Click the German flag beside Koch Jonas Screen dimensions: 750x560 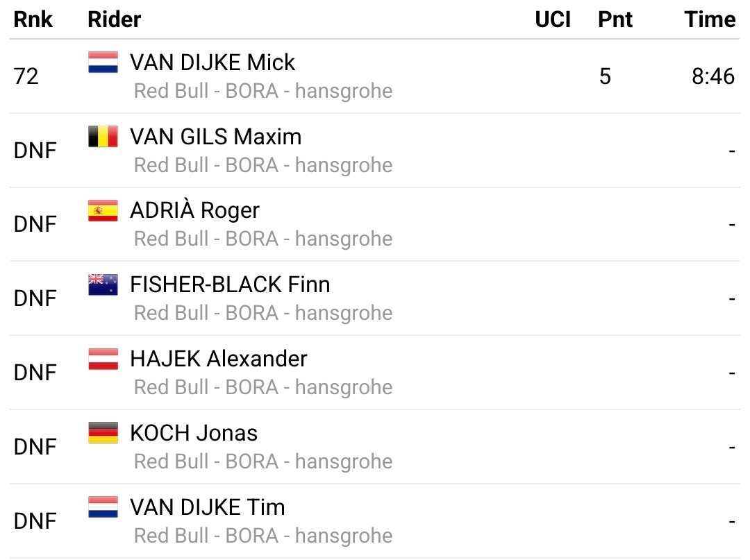(x=103, y=433)
